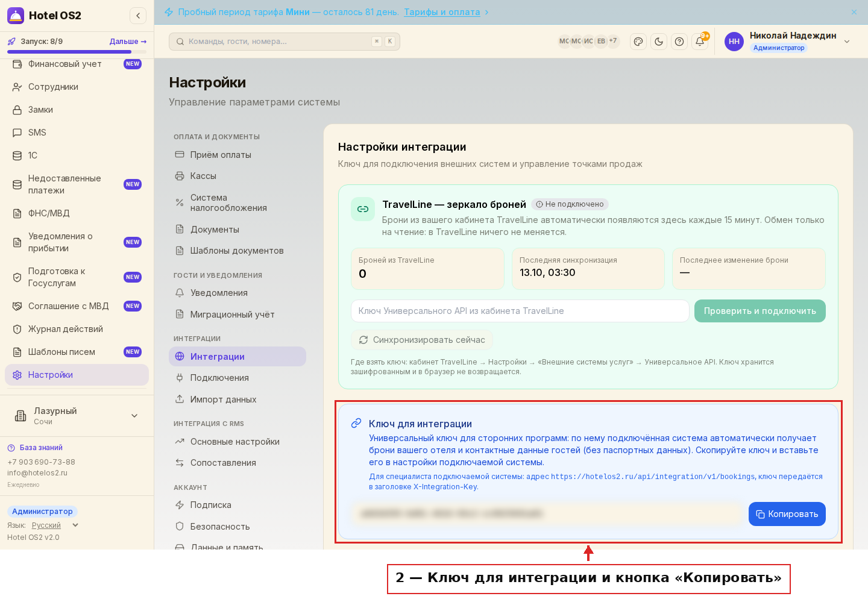Open the SMS section
The image size is (868, 608).
(77, 133)
